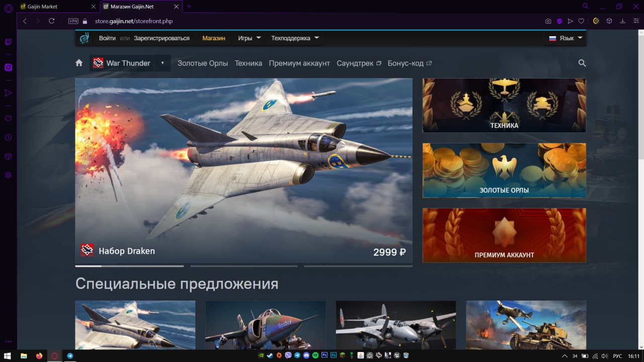The height and width of the screenshot is (362, 644).
Task: Open the ЗОЛОТЫЕ ОРЛЫ category banner
Action: coord(504,170)
